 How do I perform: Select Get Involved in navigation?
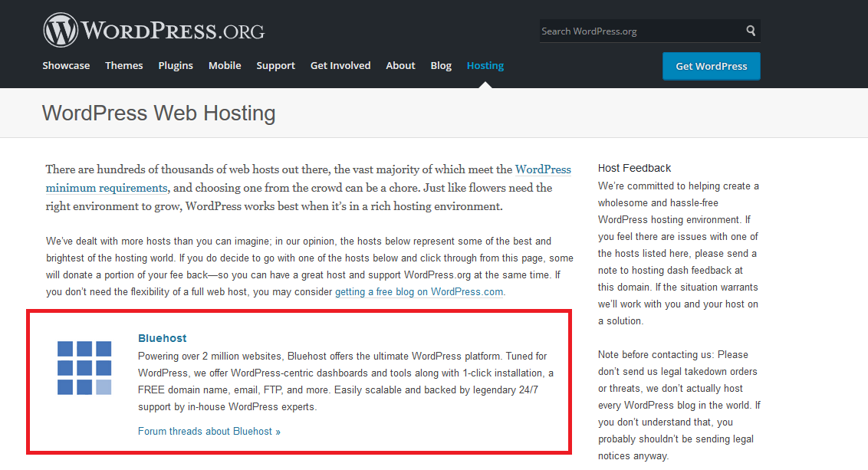tap(340, 65)
